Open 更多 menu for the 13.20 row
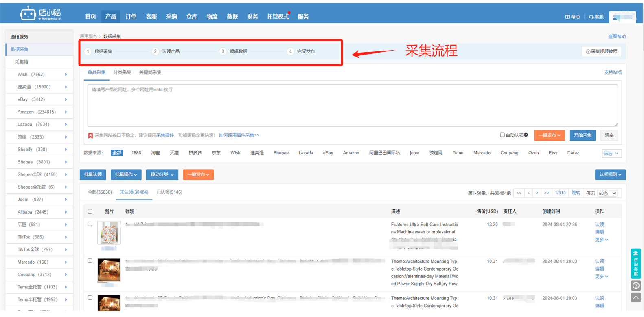Image resolution: width=644 pixels, height=317 pixels. click(602, 240)
